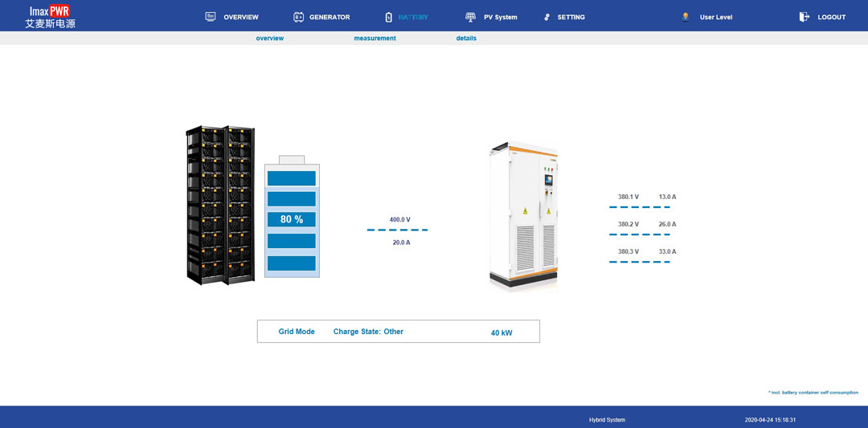Viewport: 868px width, 428px height.
Task: Click the Overview monitor icon
Action: pos(211,17)
